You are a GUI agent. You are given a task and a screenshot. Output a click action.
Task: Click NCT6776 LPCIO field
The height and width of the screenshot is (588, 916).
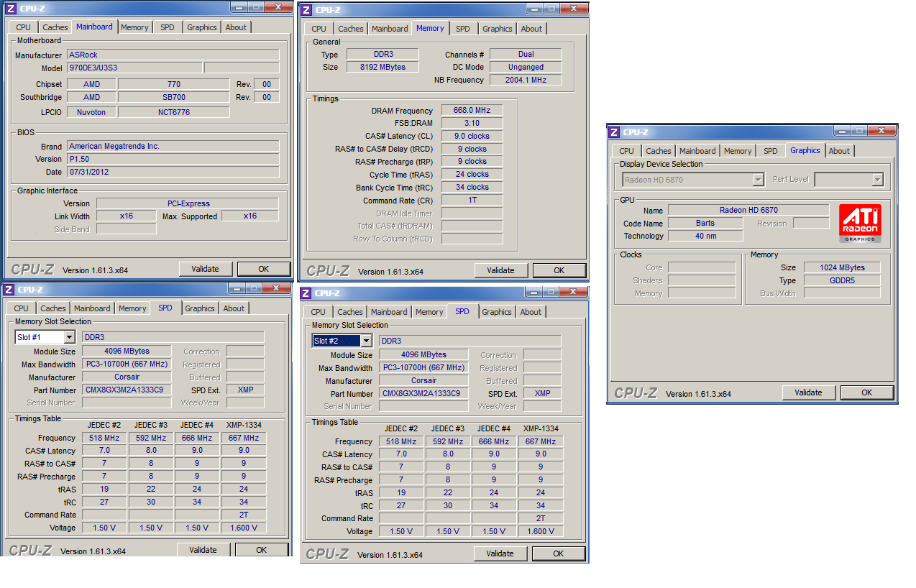click(x=174, y=112)
